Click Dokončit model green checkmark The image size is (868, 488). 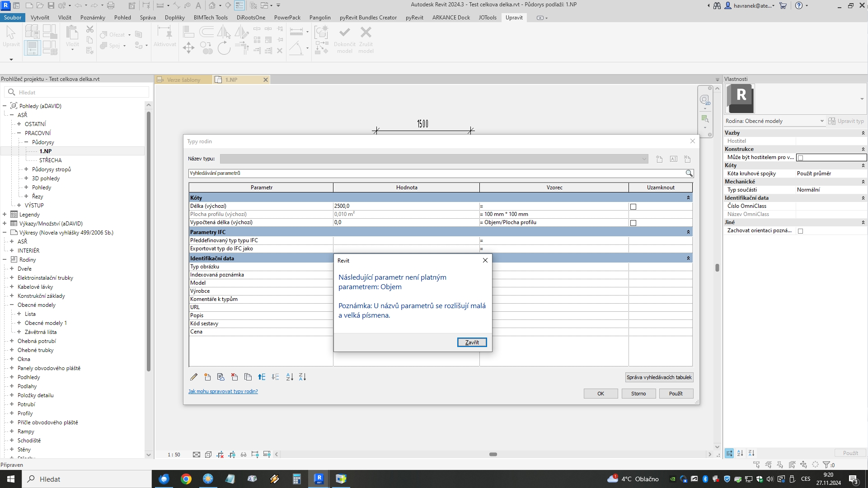pos(344,33)
